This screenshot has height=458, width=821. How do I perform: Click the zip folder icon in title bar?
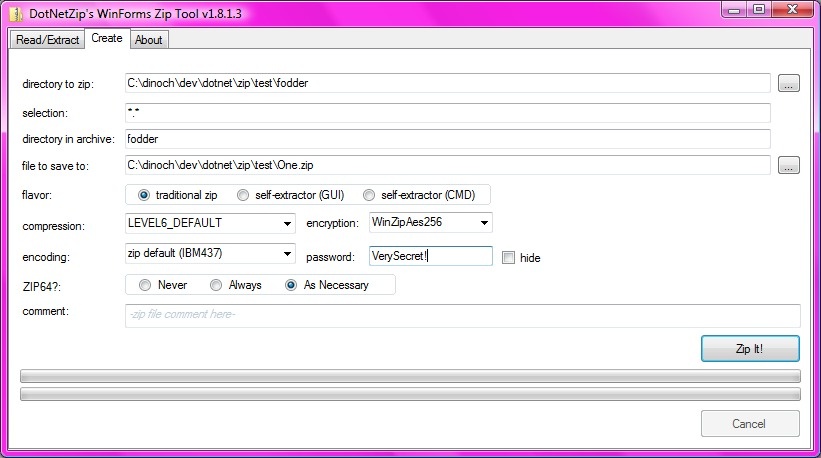[16, 14]
